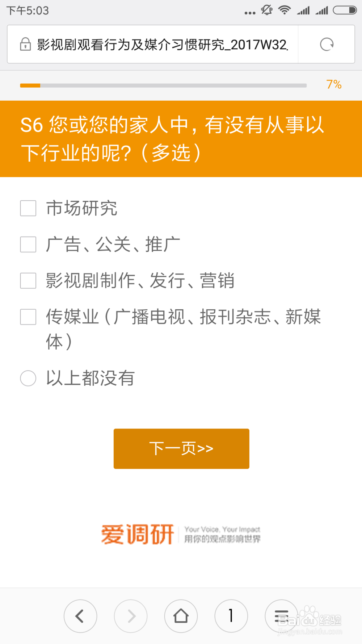Check the 传媒业 checkbox
362x644 pixels.
tap(28, 317)
